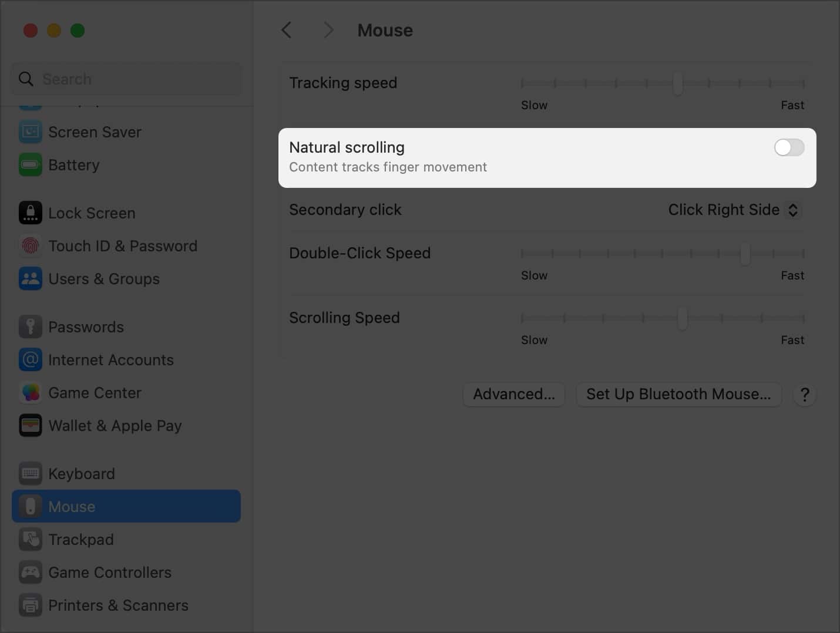Go forward with the right chevron
Viewport: 840px width, 633px height.
[x=328, y=30]
